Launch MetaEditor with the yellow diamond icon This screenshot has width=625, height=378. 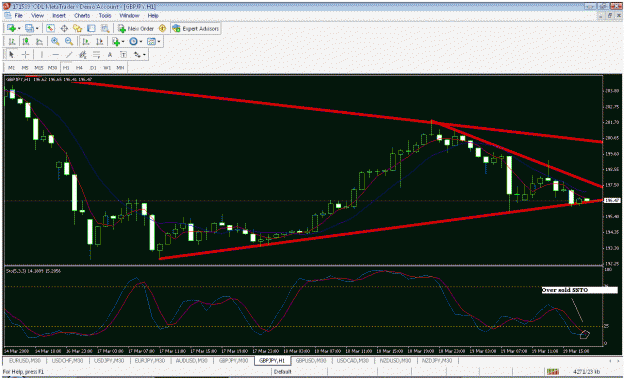(162, 28)
